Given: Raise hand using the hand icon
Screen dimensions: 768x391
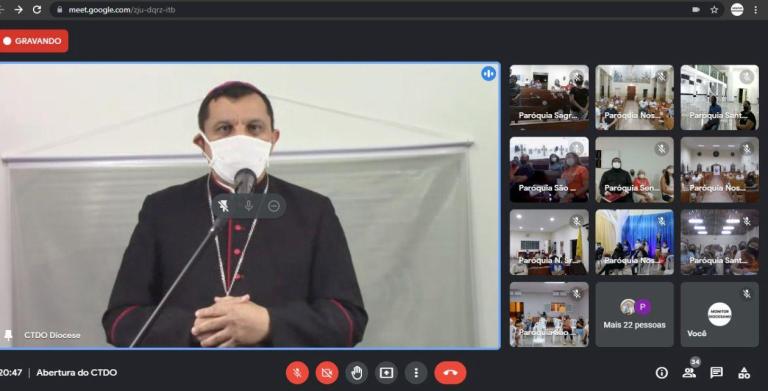Looking at the screenshot, I should tap(357, 373).
